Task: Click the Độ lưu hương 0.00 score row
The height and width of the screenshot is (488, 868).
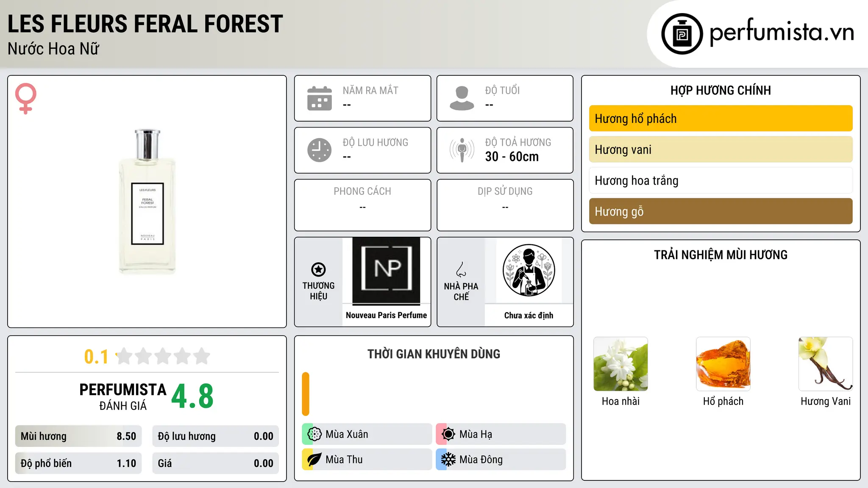Action: coord(216,436)
